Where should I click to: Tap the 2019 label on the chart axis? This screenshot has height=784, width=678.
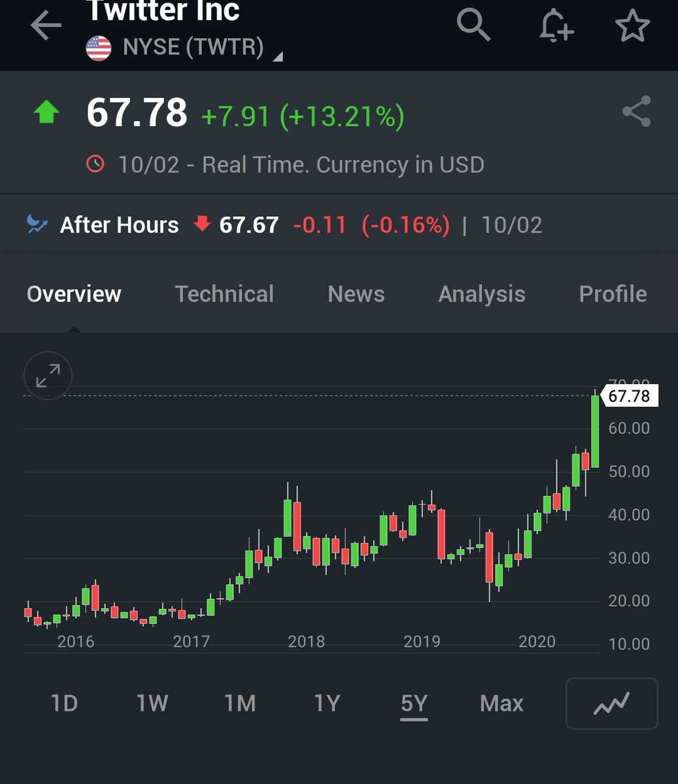click(422, 642)
